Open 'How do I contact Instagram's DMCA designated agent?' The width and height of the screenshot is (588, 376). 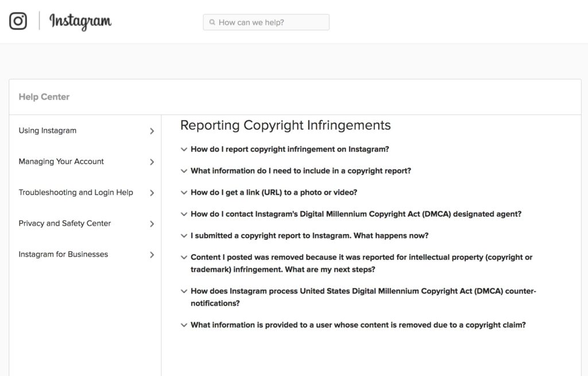click(356, 214)
